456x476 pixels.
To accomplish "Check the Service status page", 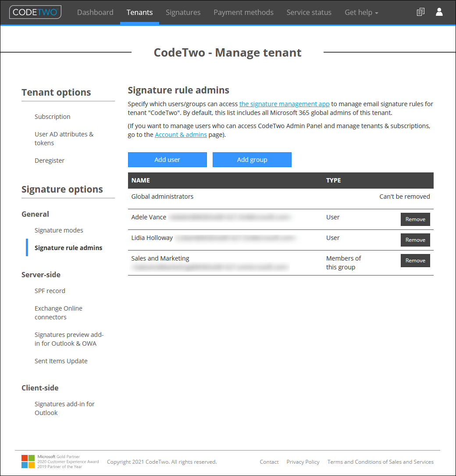I will (x=309, y=12).
